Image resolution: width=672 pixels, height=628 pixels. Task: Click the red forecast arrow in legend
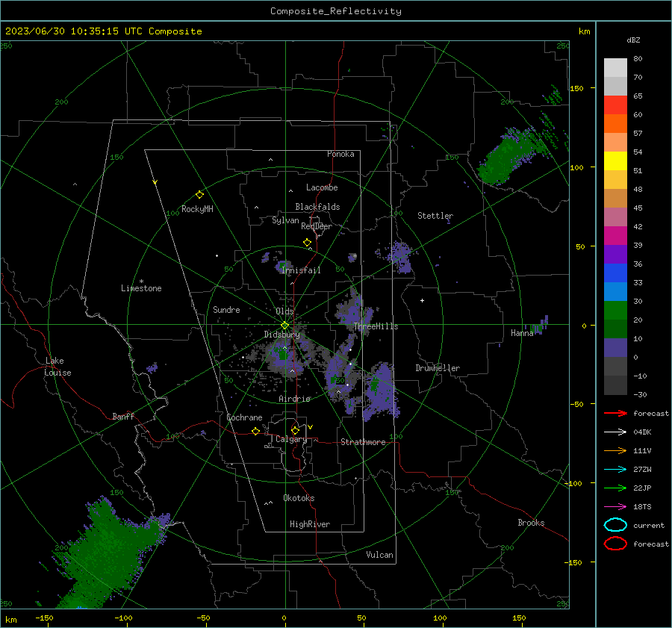[615, 413]
